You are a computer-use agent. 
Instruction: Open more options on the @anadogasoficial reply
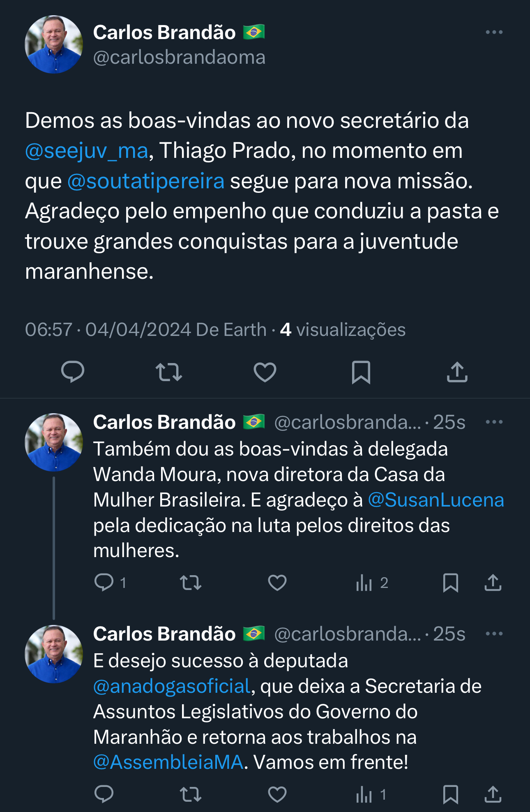pos(494,634)
